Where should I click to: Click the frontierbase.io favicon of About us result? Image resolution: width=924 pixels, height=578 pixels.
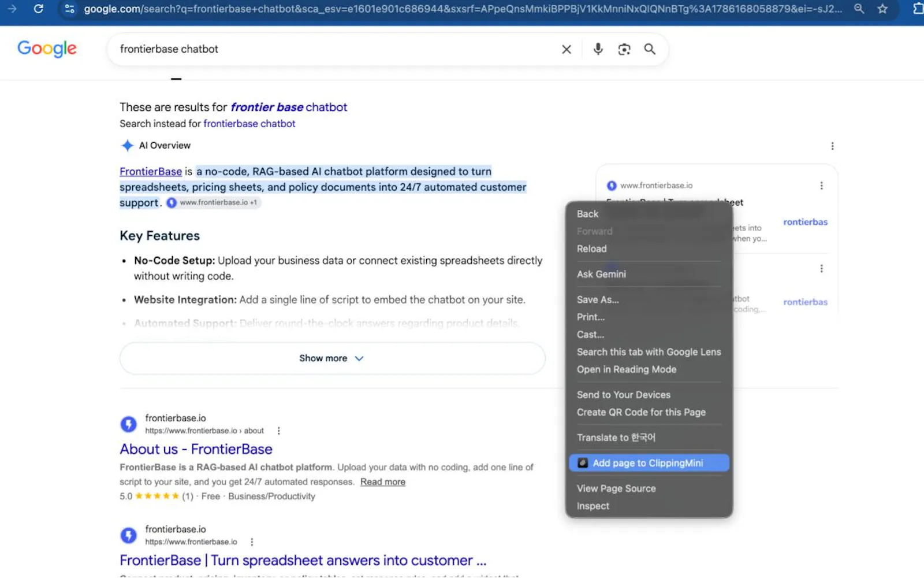coord(128,424)
